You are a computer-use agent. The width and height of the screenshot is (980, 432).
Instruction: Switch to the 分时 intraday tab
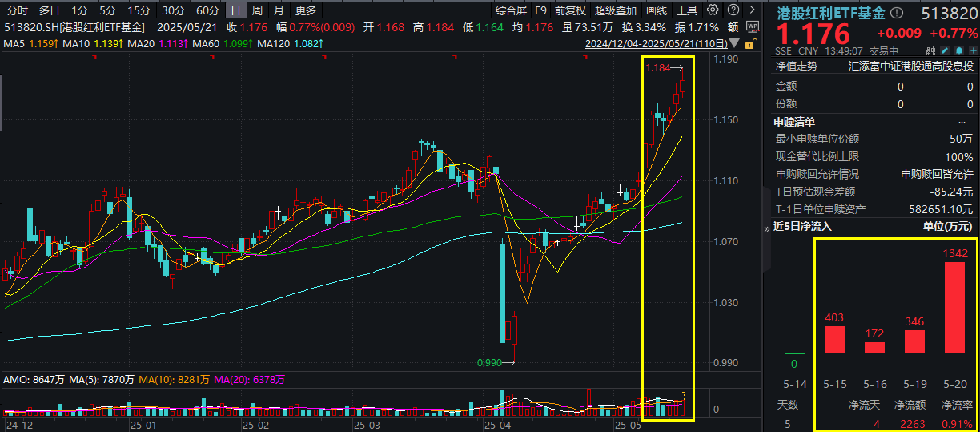pos(17,10)
